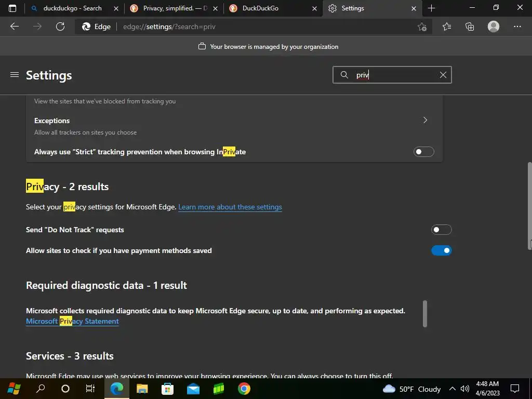Close the Settings tab
532x399 pixels.
tap(414, 8)
